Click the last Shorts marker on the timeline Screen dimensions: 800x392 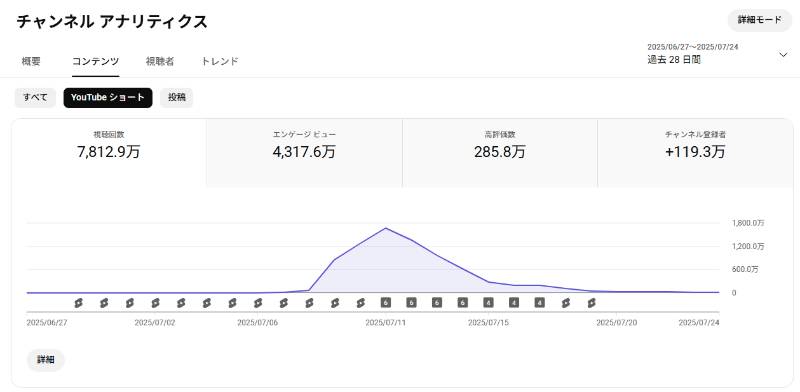click(x=591, y=303)
